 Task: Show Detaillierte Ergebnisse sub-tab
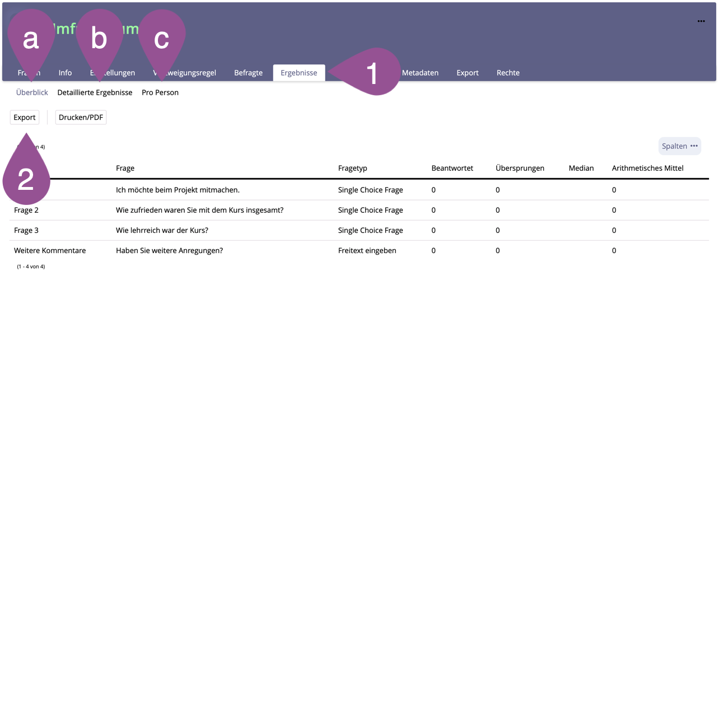[x=95, y=92]
